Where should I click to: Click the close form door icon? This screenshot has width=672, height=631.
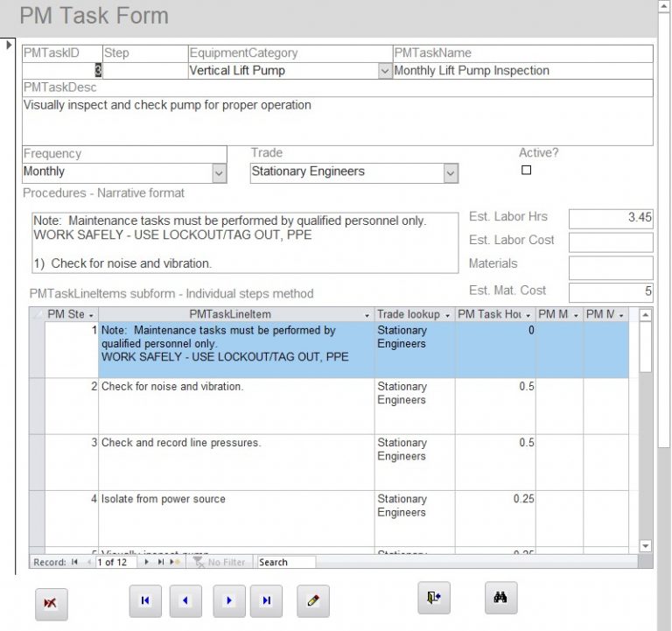(x=433, y=598)
